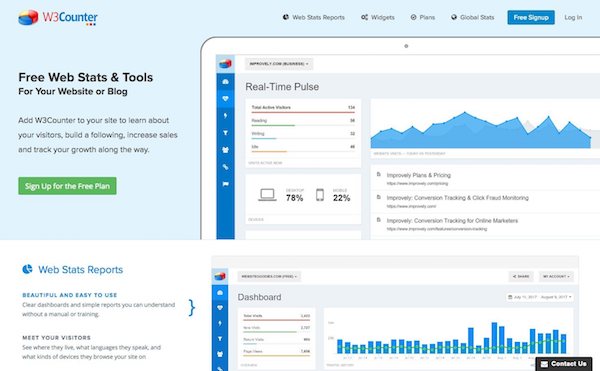Viewport: 600px width, 371px height.
Task: Click the logo atop Real-Time Pulse sidebar
Action: [x=225, y=64]
